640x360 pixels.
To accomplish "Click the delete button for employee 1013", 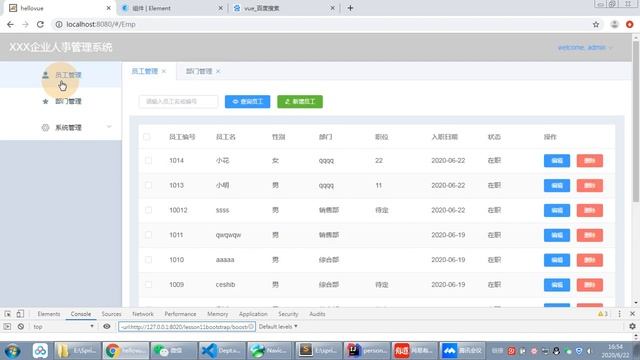I will click(x=590, y=186).
